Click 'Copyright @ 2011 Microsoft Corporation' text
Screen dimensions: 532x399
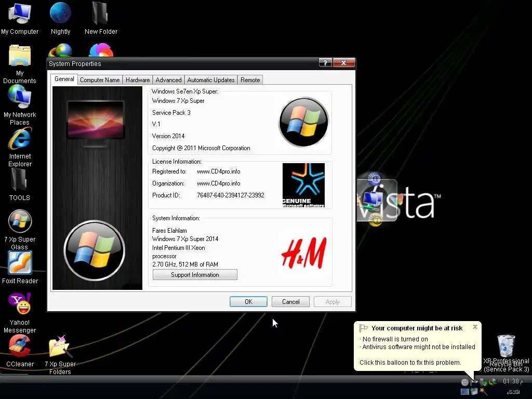[x=201, y=148]
